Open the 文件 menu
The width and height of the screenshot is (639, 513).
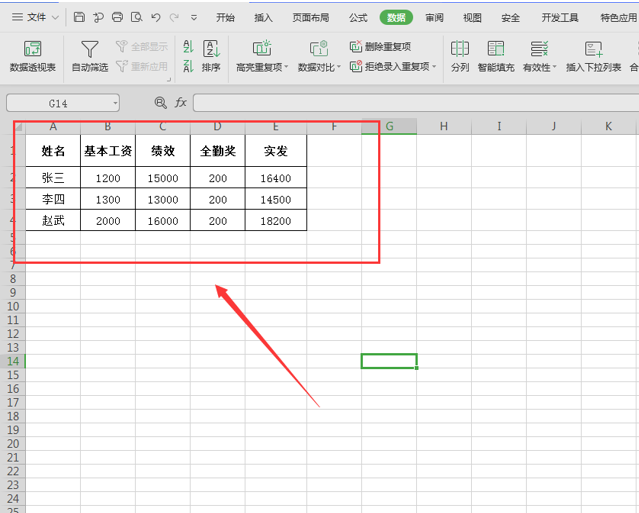35,18
